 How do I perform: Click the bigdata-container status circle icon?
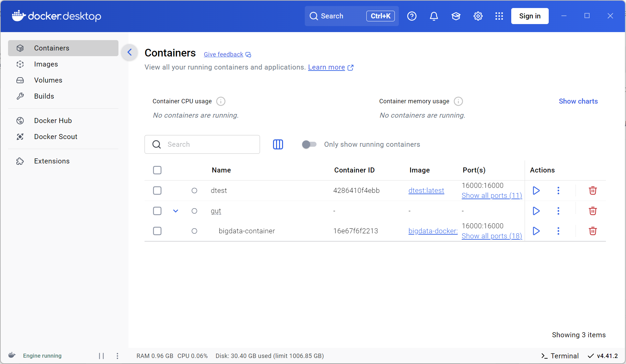(194, 231)
